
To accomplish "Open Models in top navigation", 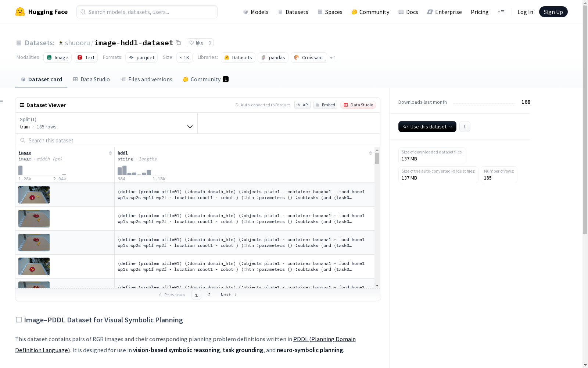I will (x=256, y=12).
